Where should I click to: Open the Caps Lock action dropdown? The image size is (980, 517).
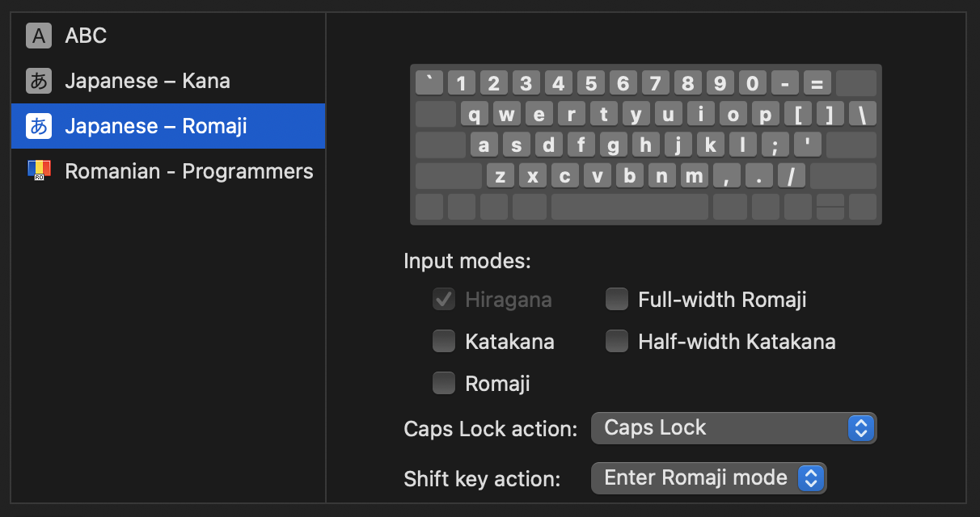733,428
